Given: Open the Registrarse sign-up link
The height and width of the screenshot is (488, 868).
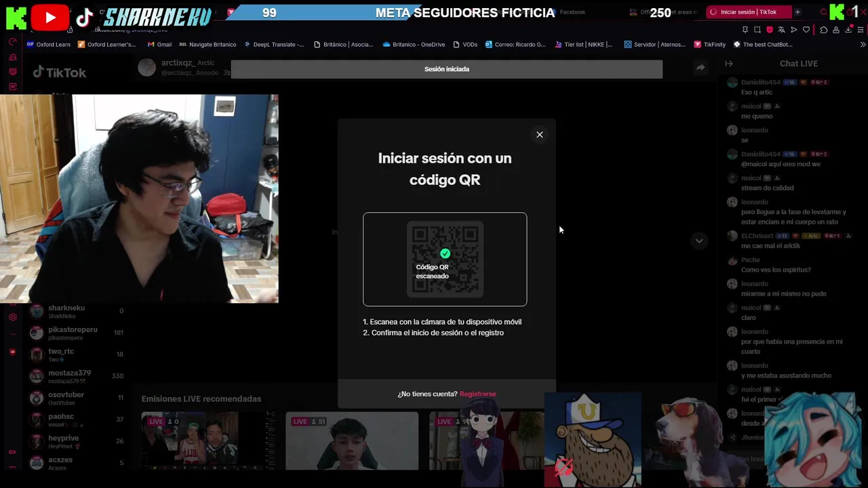Looking at the screenshot, I should coord(478,394).
